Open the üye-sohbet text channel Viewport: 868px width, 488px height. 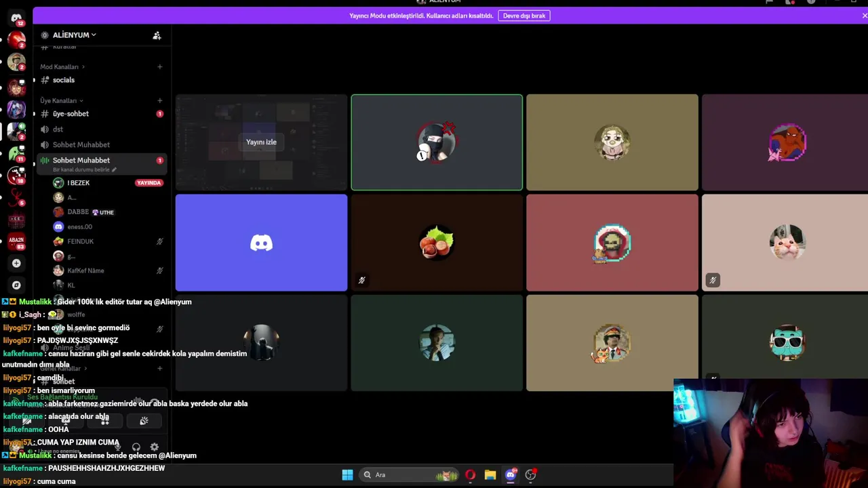coord(101,114)
